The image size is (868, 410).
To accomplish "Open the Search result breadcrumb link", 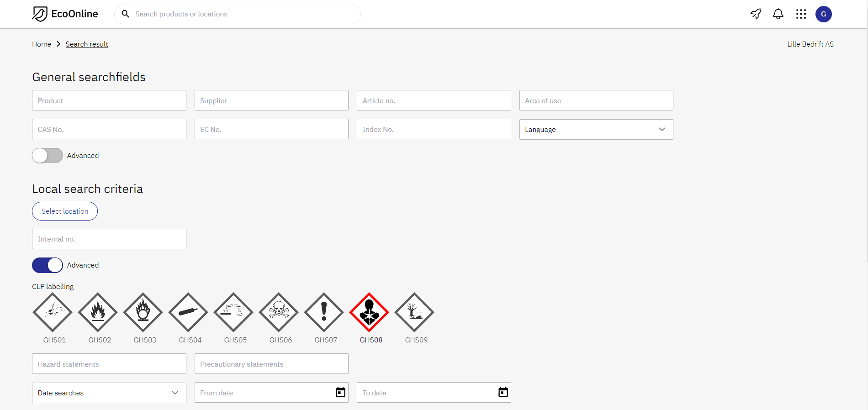I will [x=87, y=44].
